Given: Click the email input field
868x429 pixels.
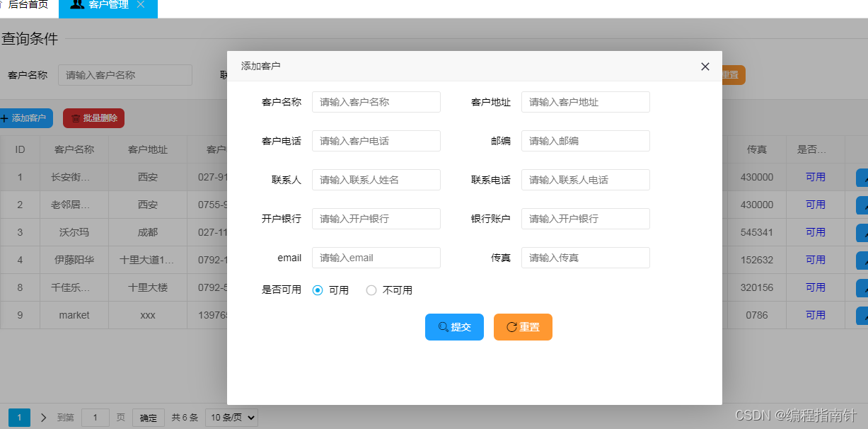Looking at the screenshot, I should tap(376, 258).
